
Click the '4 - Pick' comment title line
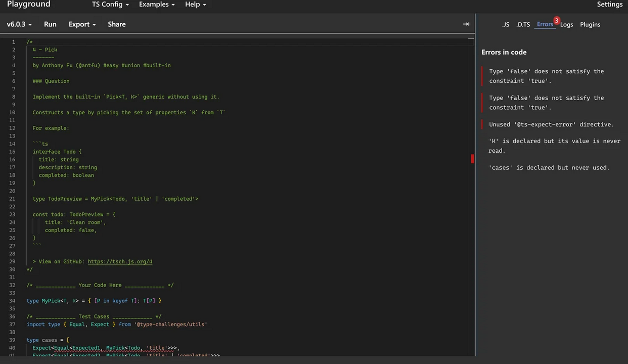click(x=45, y=50)
